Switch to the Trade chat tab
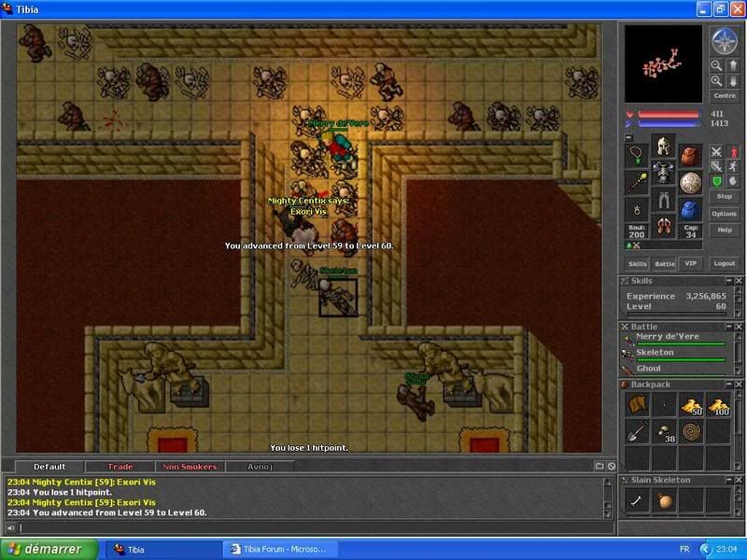 [x=120, y=467]
